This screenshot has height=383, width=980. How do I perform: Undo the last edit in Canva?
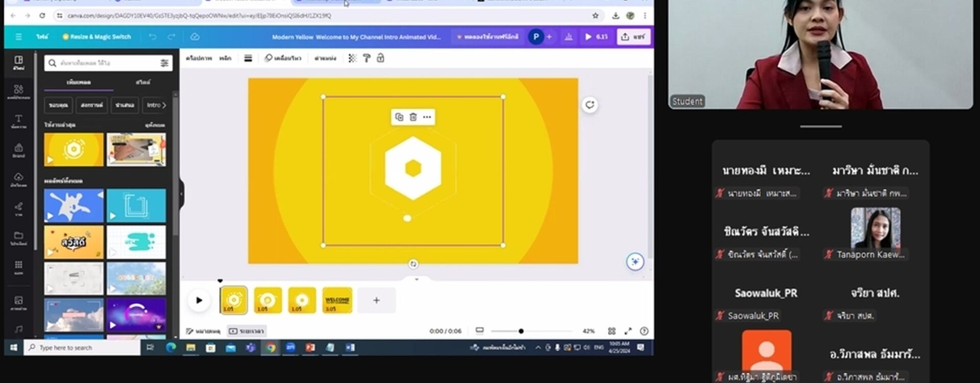point(152,37)
